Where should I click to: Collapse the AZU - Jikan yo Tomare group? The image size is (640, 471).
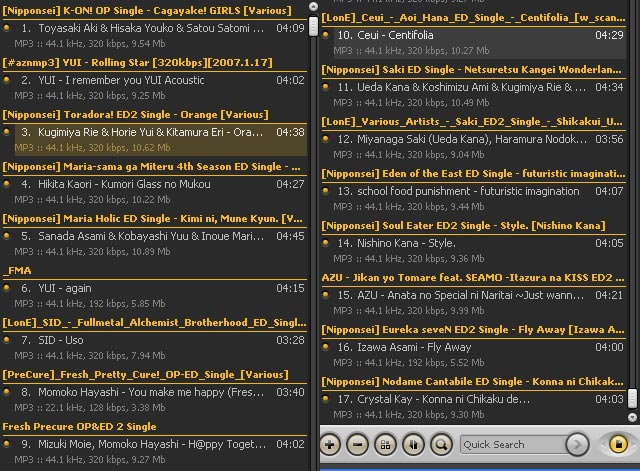pyautogui.click(x=473, y=278)
